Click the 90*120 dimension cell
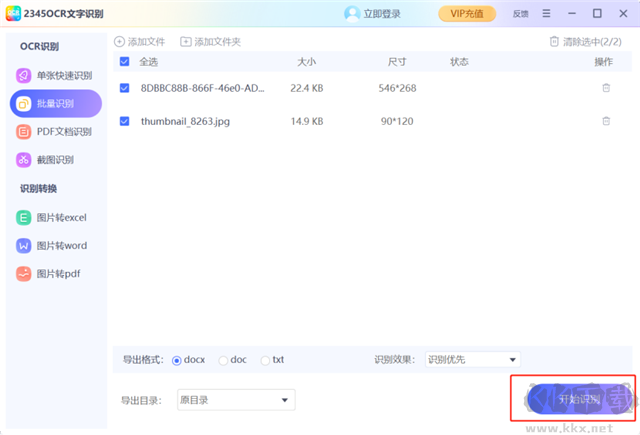The height and width of the screenshot is (435, 640). [397, 121]
